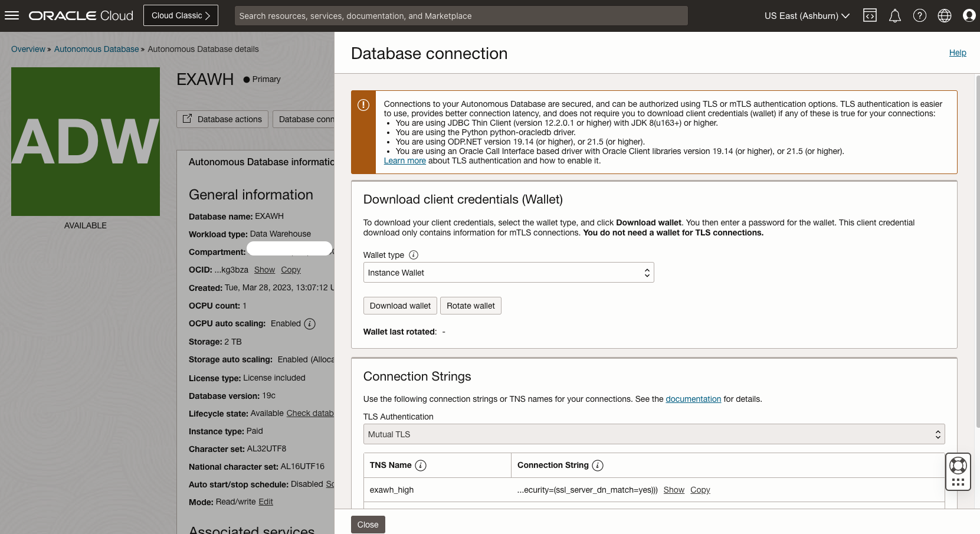This screenshot has height=534, width=980.
Task: Click the search resources input field
Action: pos(461,16)
